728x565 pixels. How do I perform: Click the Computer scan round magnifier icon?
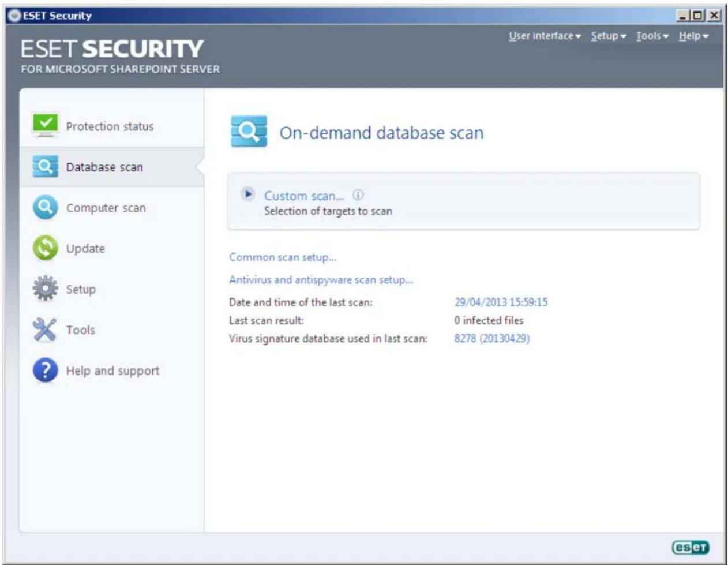coord(45,208)
